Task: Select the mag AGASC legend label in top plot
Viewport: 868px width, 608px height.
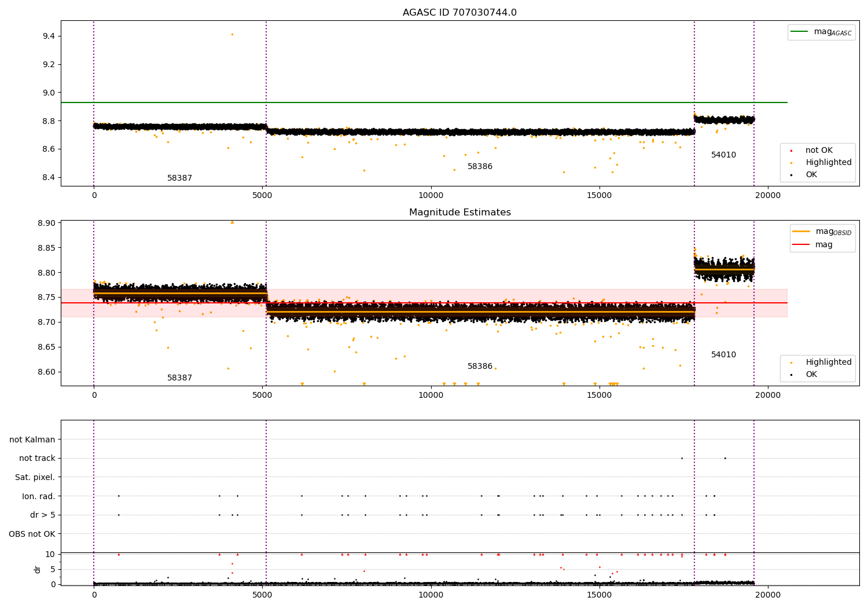Action: 833,32
